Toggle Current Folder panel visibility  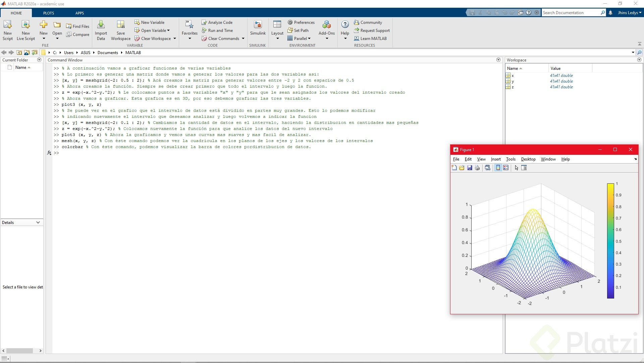(39, 60)
